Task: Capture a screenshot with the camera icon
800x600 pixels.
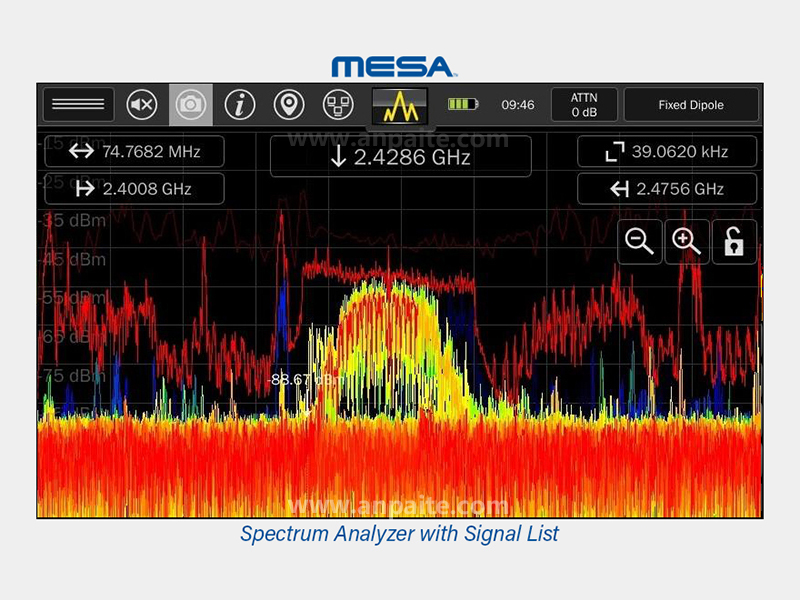Action: (x=190, y=104)
